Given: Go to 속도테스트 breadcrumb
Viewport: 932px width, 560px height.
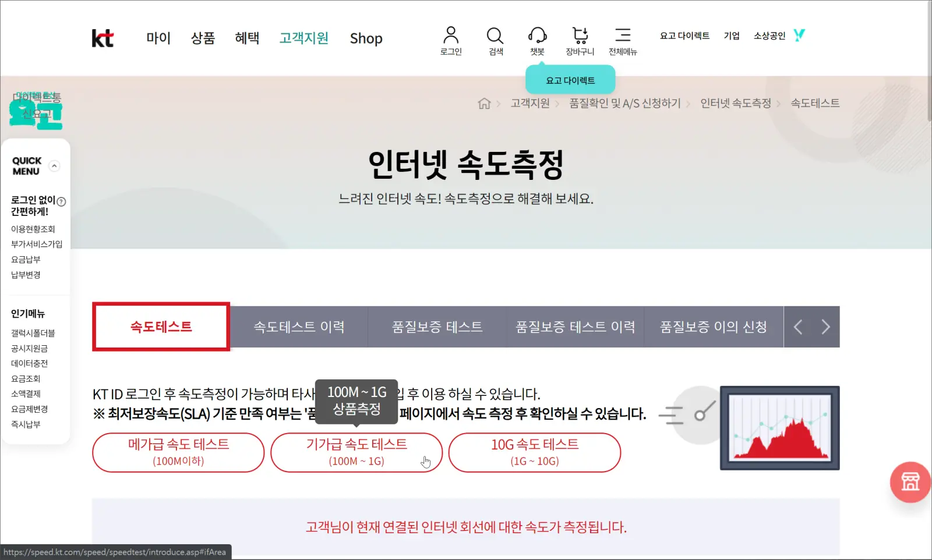Looking at the screenshot, I should point(815,103).
